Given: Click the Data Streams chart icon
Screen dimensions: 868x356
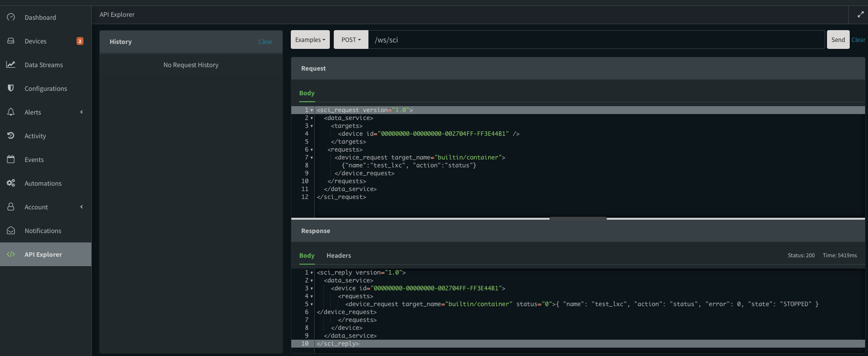Looking at the screenshot, I should [11, 65].
